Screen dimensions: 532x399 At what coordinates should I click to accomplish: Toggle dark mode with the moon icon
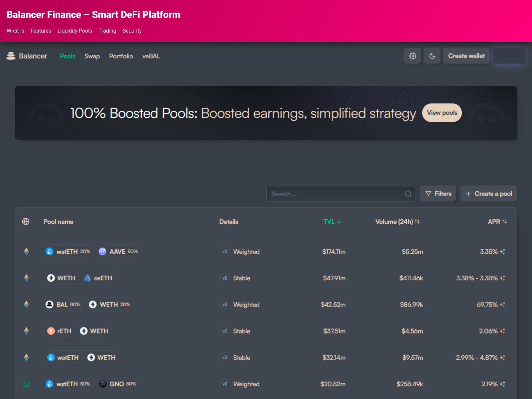[432, 56]
